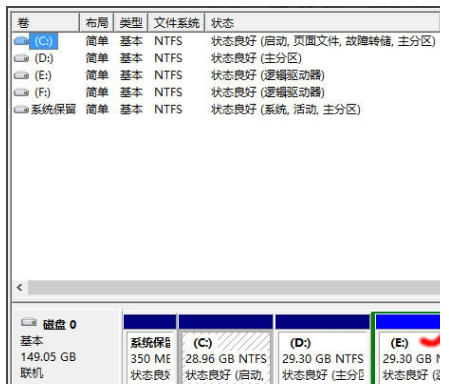Select the (C:) volume drive icon
449x389 pixels.
coord(21,41)
